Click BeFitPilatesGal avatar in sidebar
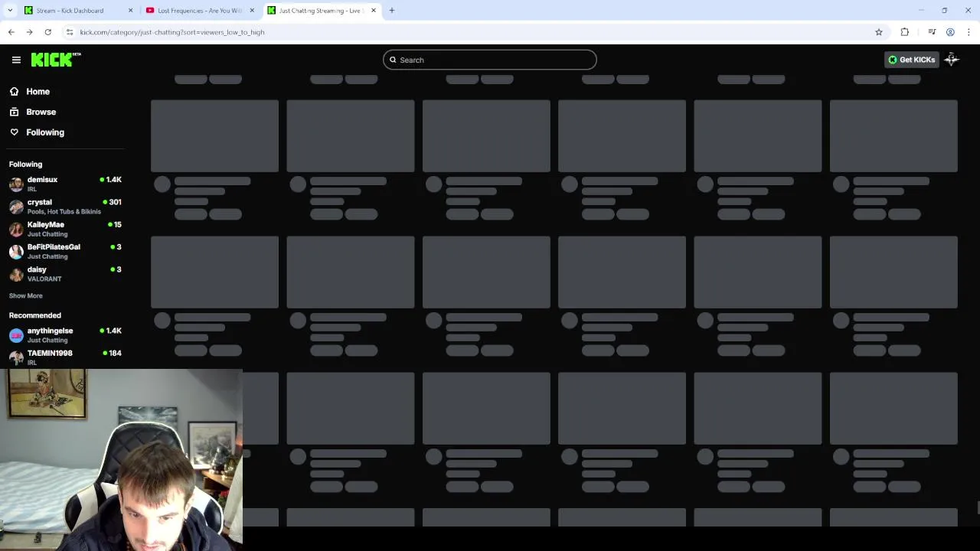 point(16,252)
